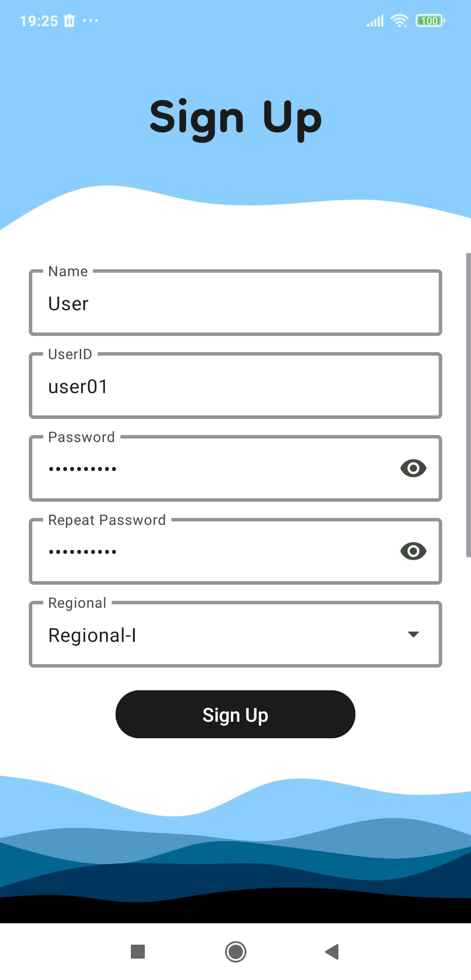Tap the Sign Up button
This screenshot has width=471, height=980.
pyautogui.click(x=235, y=714)
